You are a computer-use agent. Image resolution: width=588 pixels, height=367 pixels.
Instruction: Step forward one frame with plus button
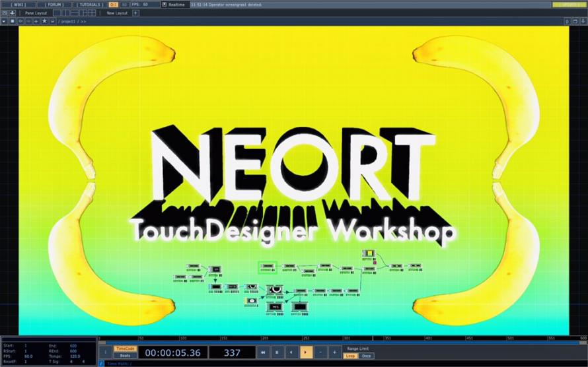(x=334, y=352)
